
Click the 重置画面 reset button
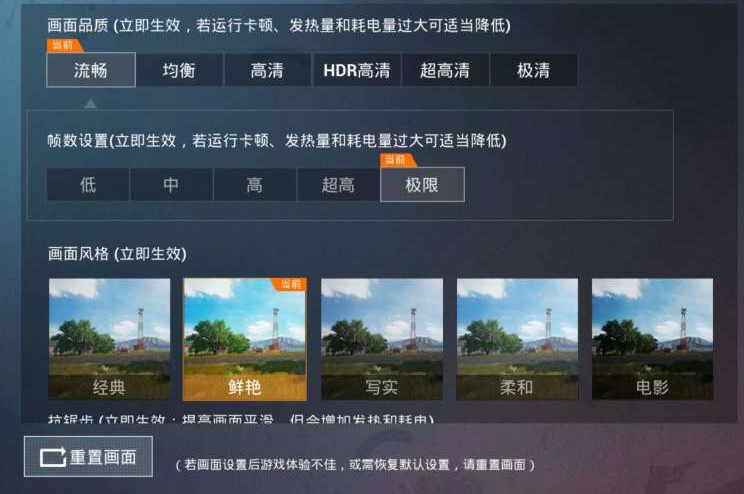pos(88,457)
